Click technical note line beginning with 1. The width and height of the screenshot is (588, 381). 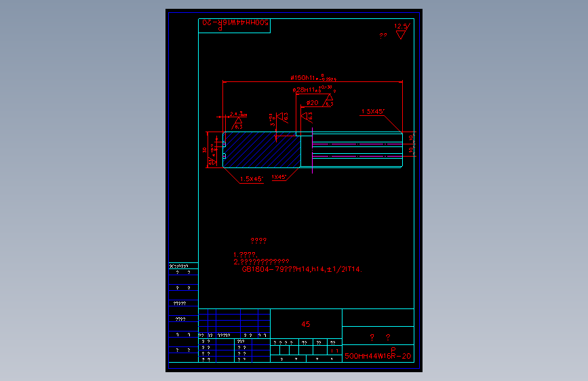[246, 255]
